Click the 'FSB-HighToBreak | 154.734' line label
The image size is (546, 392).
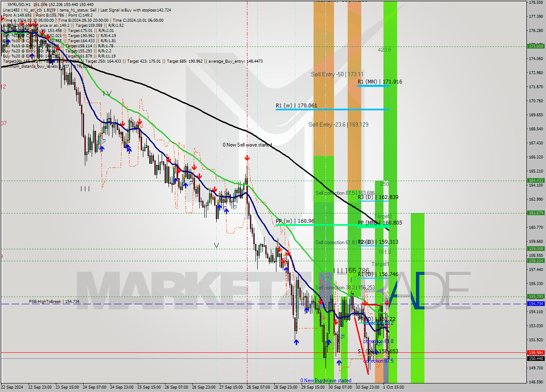(x=54, y=301)
